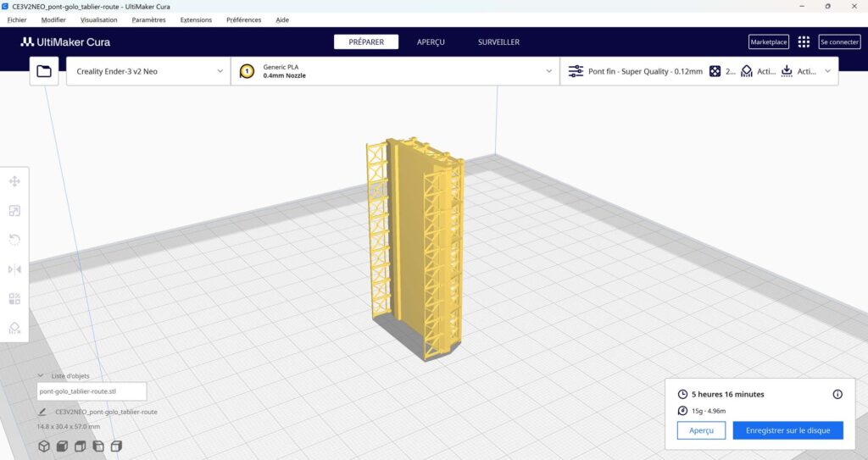Image resolution: width=868 pixels, height=460 pixels.
Task: Click the Enregistrer sur le disque button
Action: [787, 430]
